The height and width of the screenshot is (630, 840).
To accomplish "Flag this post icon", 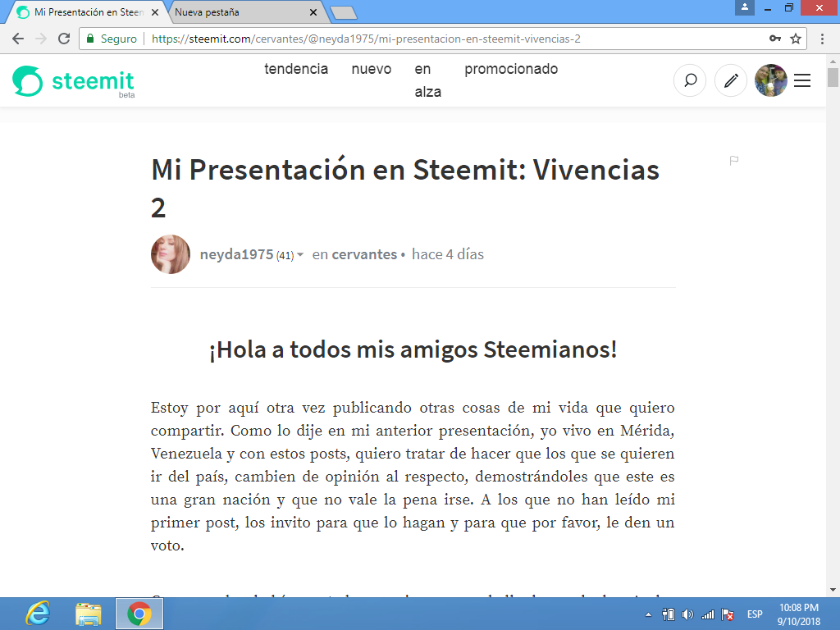I will coord(734,160).
